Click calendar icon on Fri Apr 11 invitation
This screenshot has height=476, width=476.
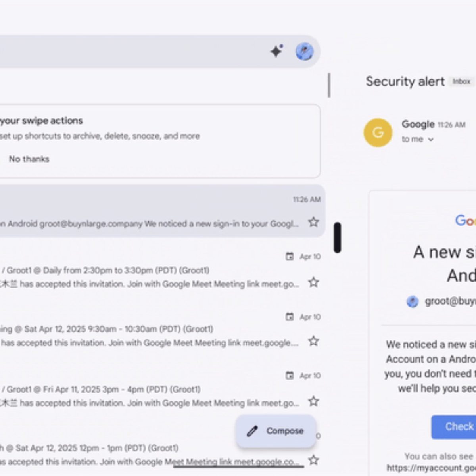click(x=290, y=375)
